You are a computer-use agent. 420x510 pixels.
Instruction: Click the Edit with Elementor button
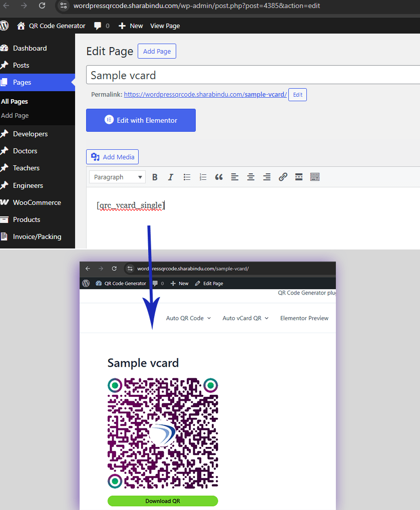(x=141, y=120)
